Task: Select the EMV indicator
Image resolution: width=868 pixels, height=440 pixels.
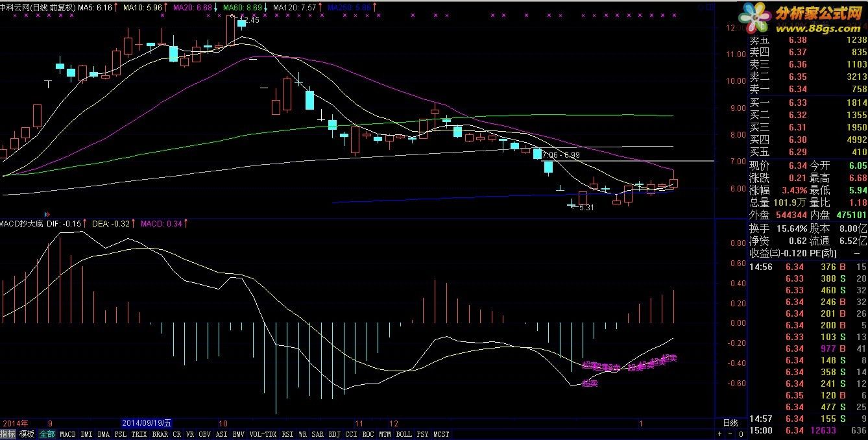Action: point(239,434)
